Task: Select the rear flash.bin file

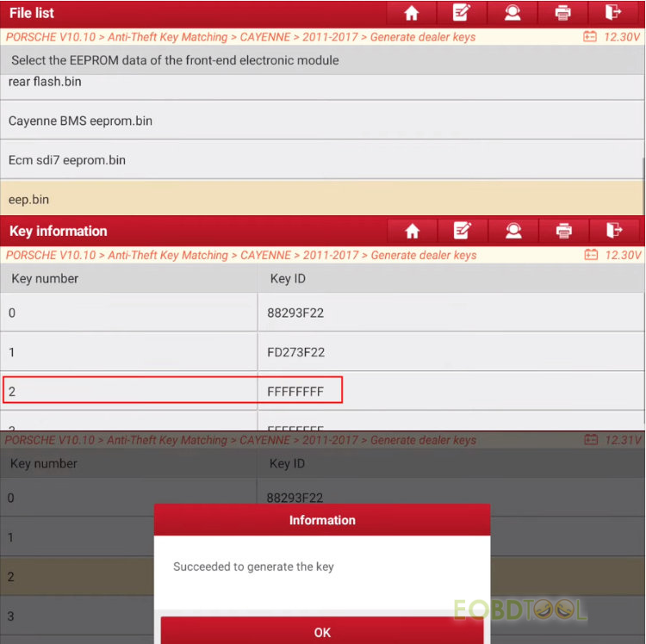Action: click(x=322, y=85)
